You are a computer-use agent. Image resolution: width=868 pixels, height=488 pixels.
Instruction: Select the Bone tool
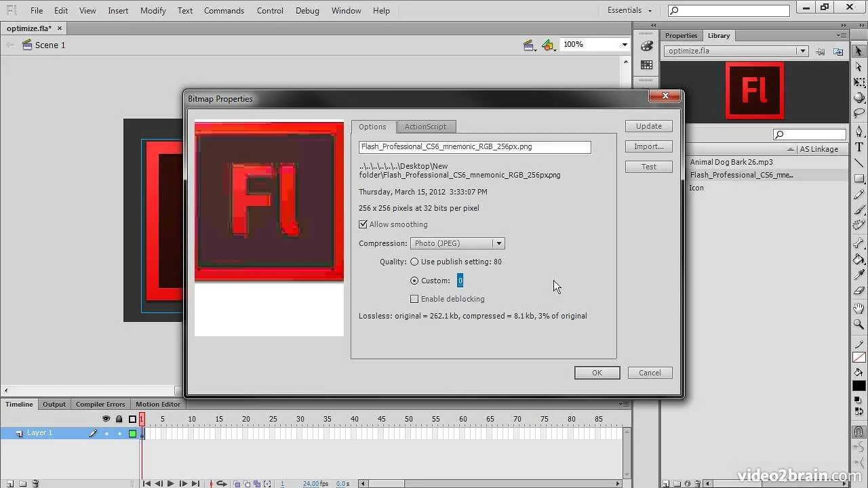pyautogui.click(x=859, y=244)
